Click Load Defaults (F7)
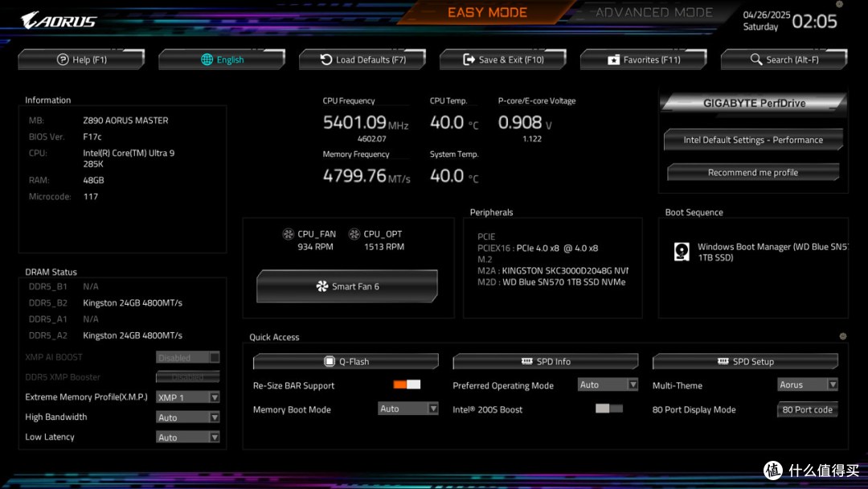The image size is (868, 489). 362,60
